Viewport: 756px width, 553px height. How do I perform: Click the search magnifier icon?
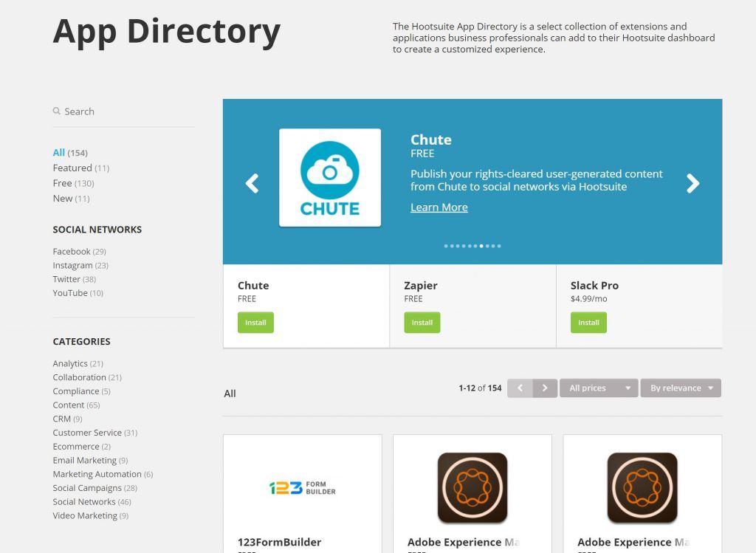click(x=56, y=111)
